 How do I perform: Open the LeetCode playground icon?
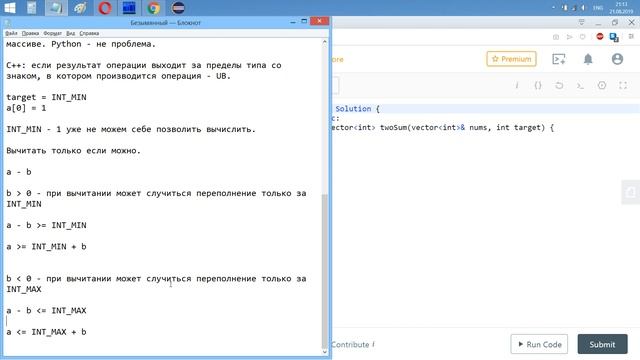tap(558, 59)
